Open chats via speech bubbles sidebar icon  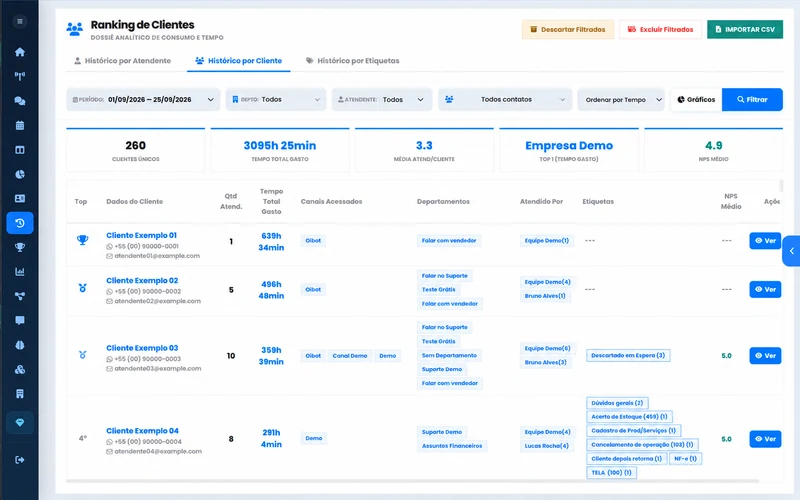click(20, 101)
